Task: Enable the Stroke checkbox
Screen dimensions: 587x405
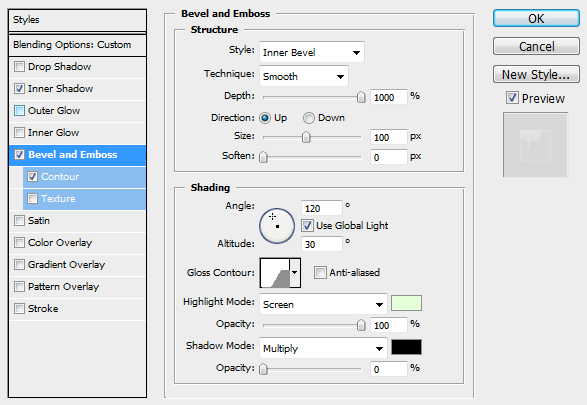Action: click(19, 309)
